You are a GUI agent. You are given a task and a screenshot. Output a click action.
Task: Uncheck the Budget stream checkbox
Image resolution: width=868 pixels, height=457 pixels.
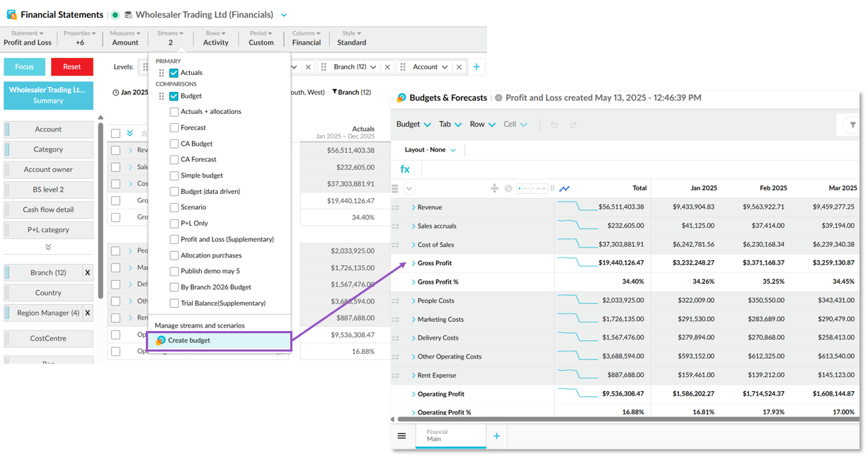[x=174, y=96]
